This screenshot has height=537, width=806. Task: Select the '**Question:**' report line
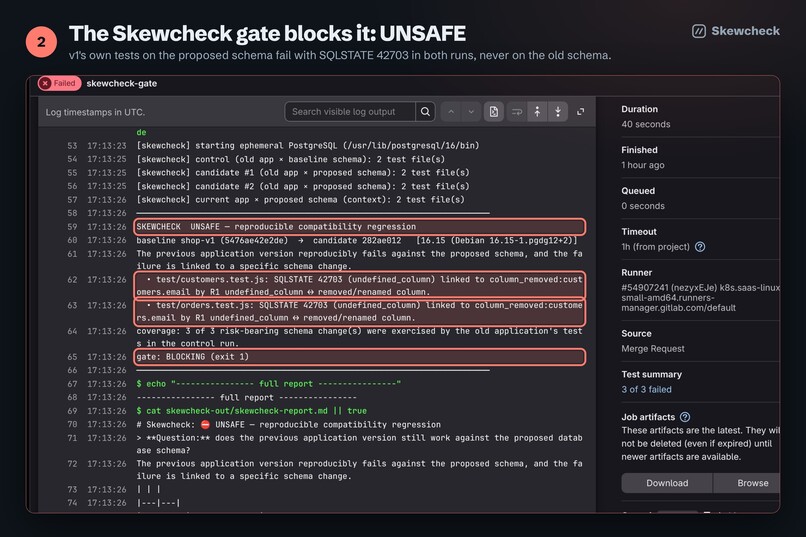click(359, 444)
